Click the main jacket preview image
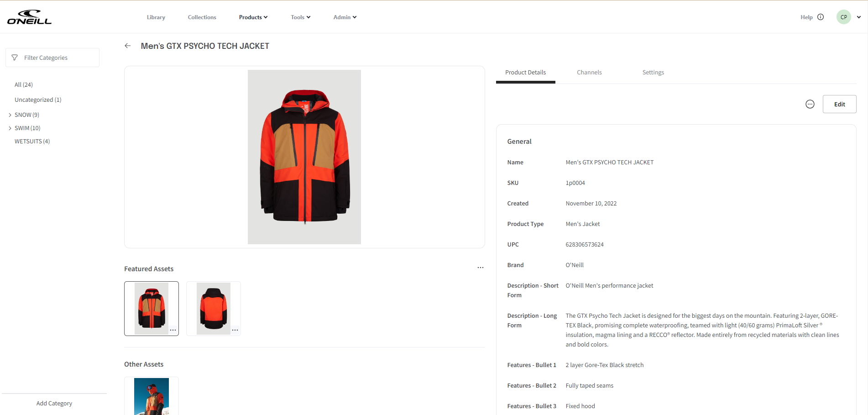 (304, 157)
